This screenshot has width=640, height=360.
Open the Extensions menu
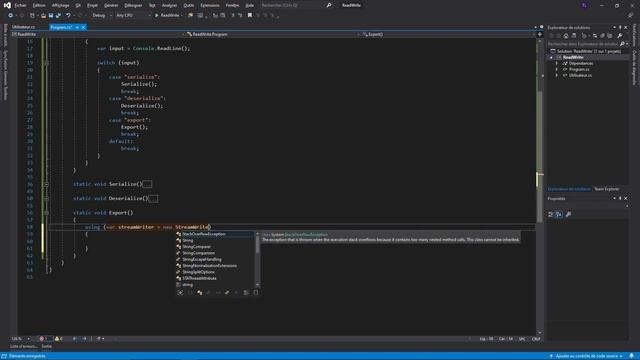tap(210, 5)
